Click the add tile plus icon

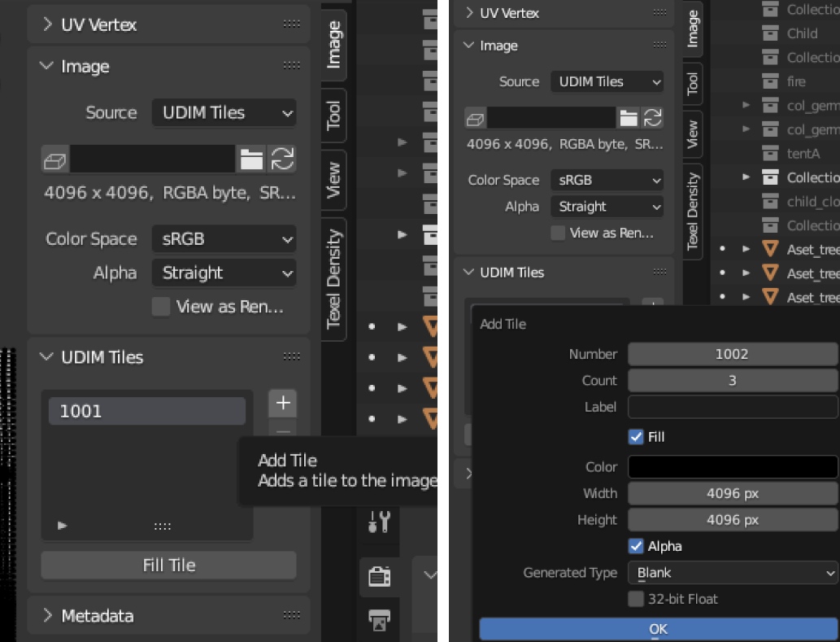pos(282,402)
